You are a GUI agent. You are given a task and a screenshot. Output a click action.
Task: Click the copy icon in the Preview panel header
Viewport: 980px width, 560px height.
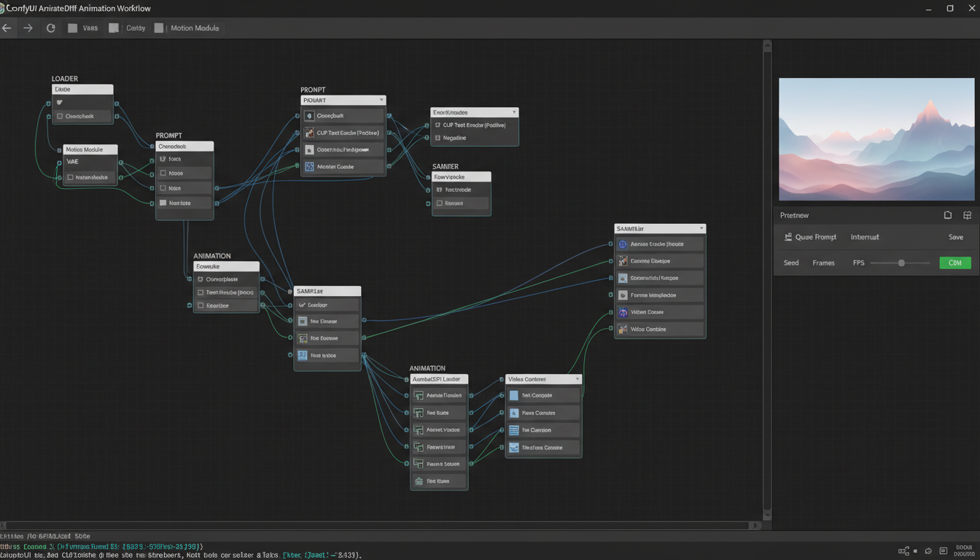point(948,215)
